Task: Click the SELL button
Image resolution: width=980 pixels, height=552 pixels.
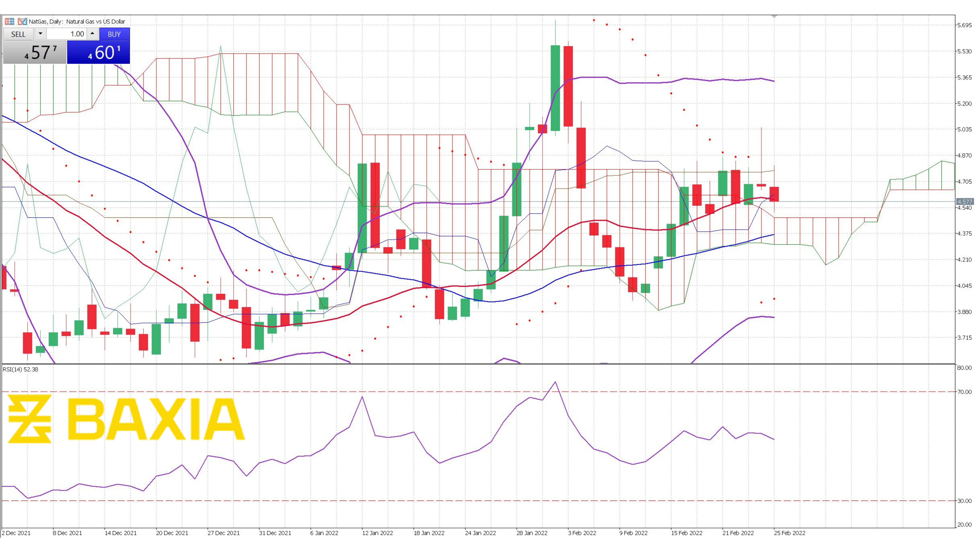Action: (x=18, y=35)
